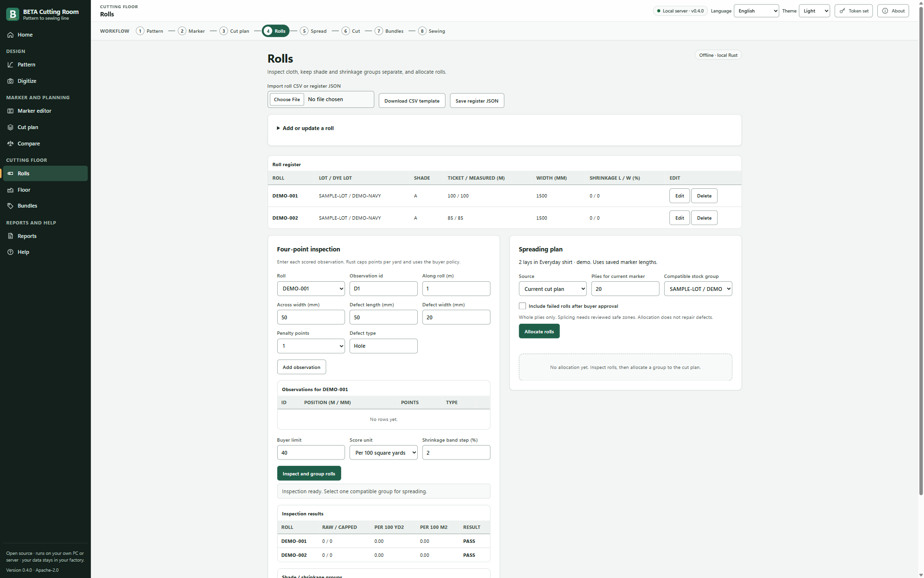
Task: Click the Add observation button
Action: (x=301, y=367)
